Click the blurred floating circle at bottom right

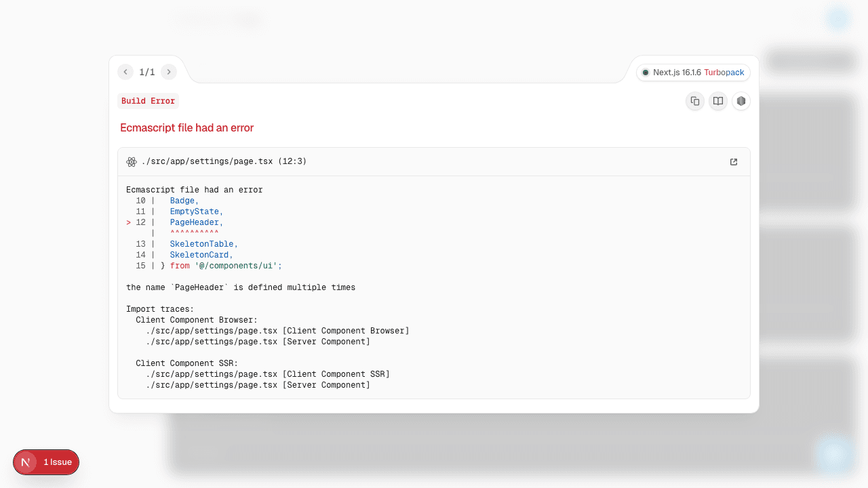coord(833,455)
